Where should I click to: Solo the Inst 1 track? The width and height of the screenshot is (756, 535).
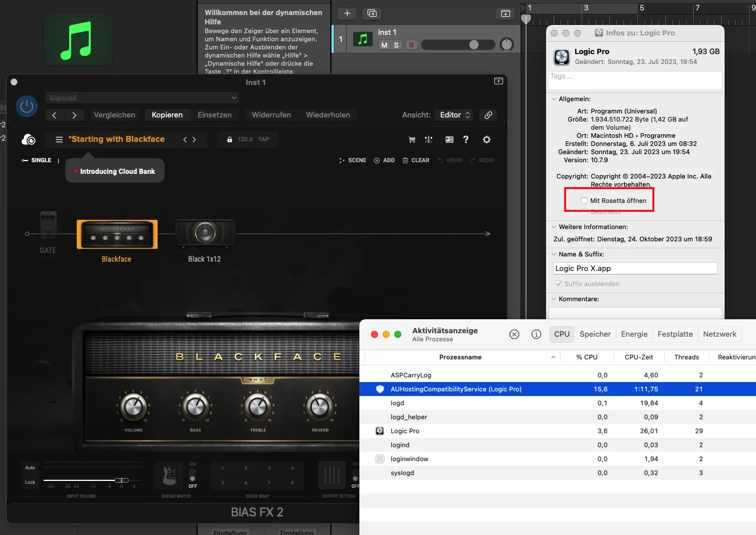click(x=397, y=45)
